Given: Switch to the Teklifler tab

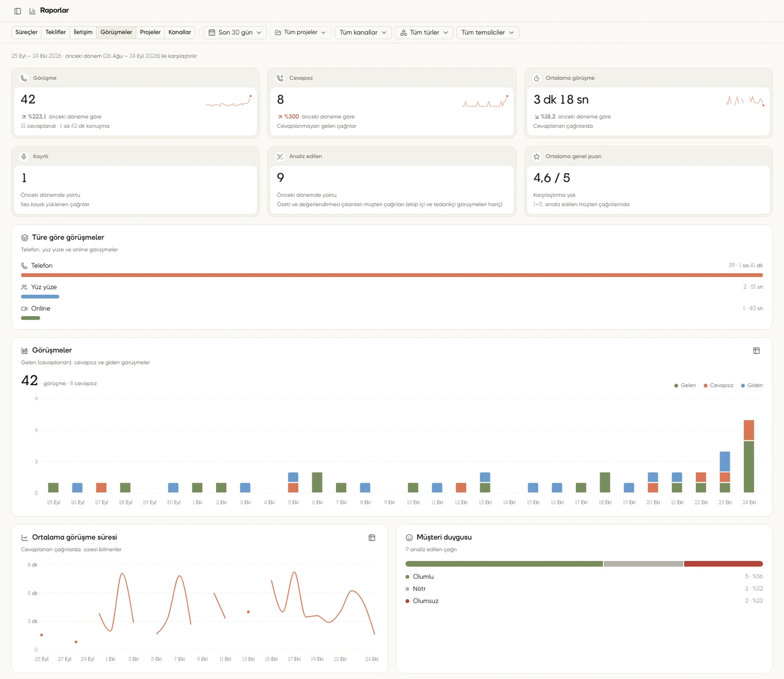Looking at the screenshot, I should (x=56, y=32).
